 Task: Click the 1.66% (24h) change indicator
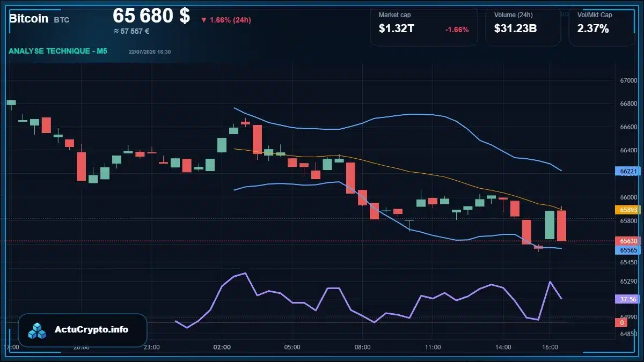click(226, 20)
